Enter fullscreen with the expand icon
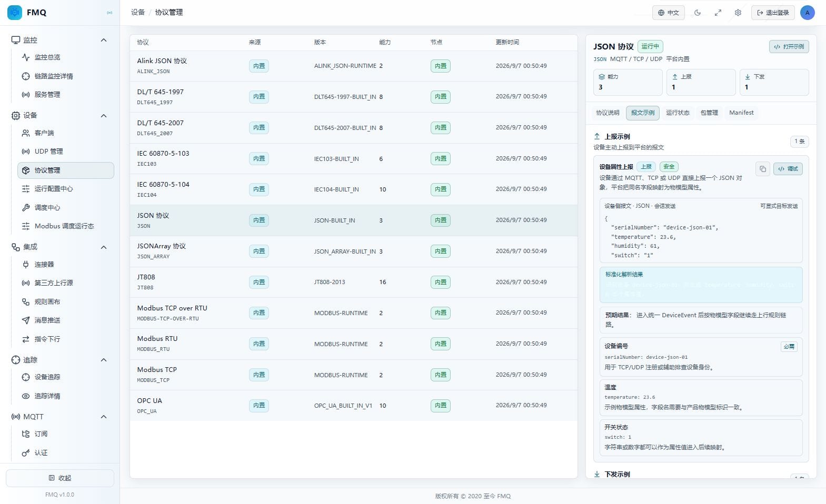 pyautogui.click(x=718, y=13)
